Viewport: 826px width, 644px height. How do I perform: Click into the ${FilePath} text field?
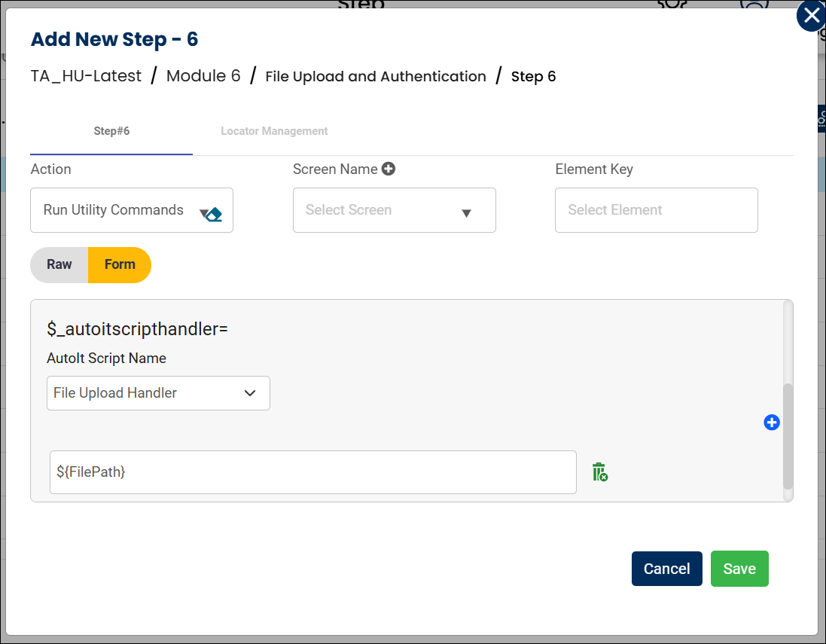click(312, 472)
